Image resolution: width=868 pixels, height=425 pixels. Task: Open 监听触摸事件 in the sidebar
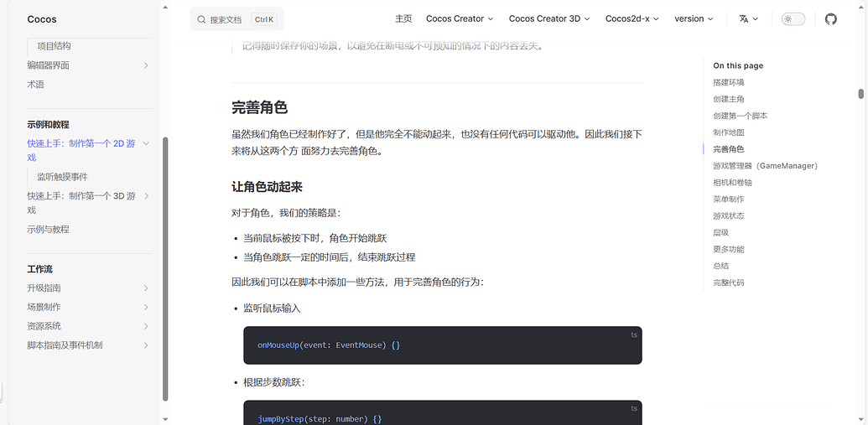click(x=62, y=177)
